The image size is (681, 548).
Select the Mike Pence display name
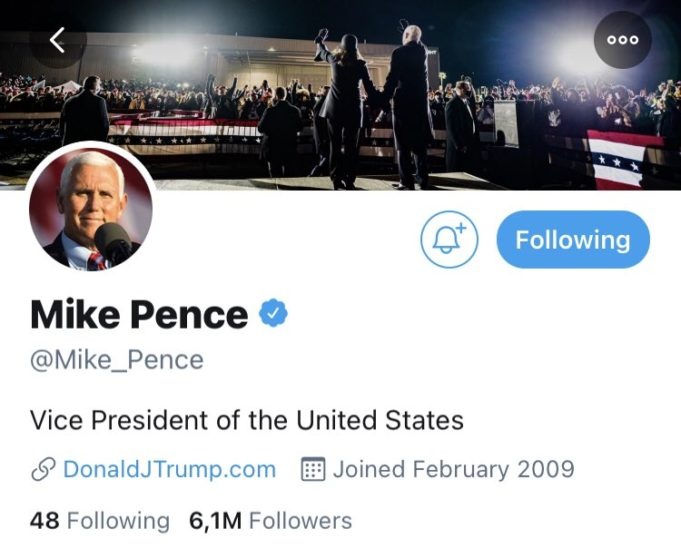pyautogui.click(x=139, y=315)
